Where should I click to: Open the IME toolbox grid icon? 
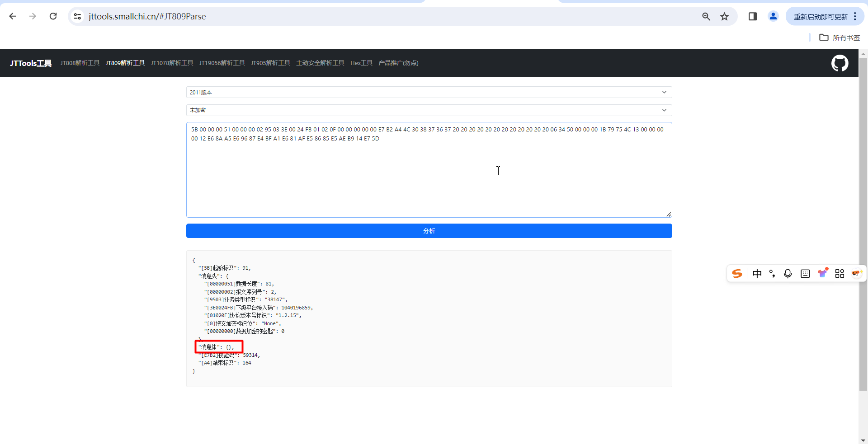coord(840,273)
